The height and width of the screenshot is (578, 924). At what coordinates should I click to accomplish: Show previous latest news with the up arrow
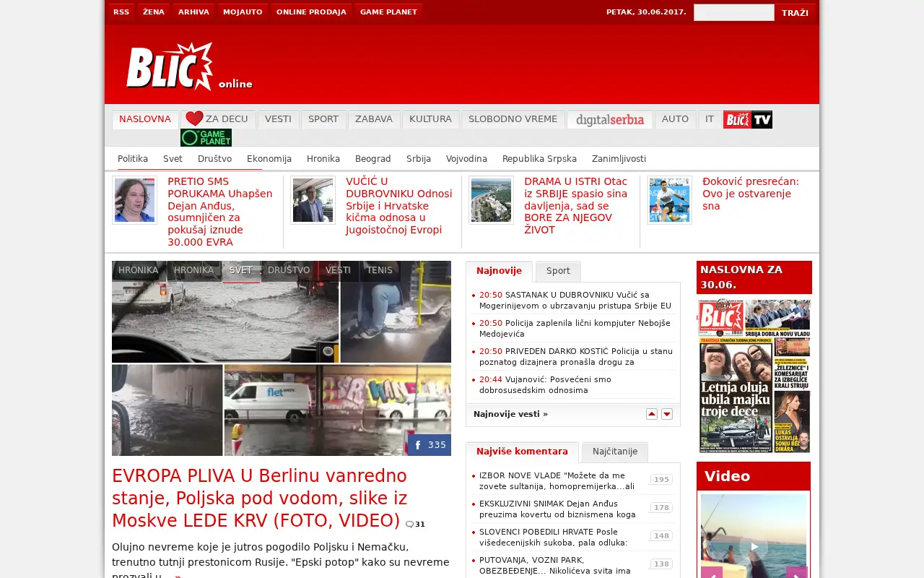coord(652,414)
